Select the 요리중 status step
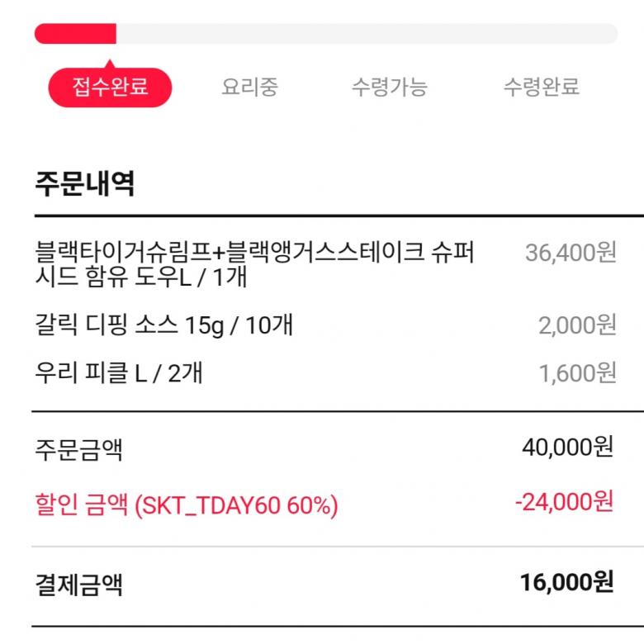644x644 pixels. (249, 87)
